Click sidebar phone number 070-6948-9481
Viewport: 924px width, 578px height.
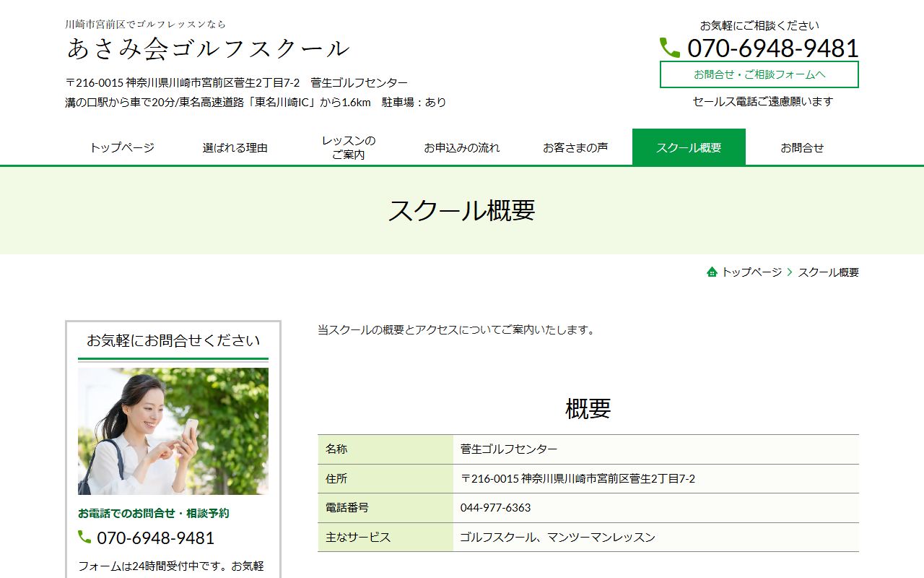(x=156, y=538)
